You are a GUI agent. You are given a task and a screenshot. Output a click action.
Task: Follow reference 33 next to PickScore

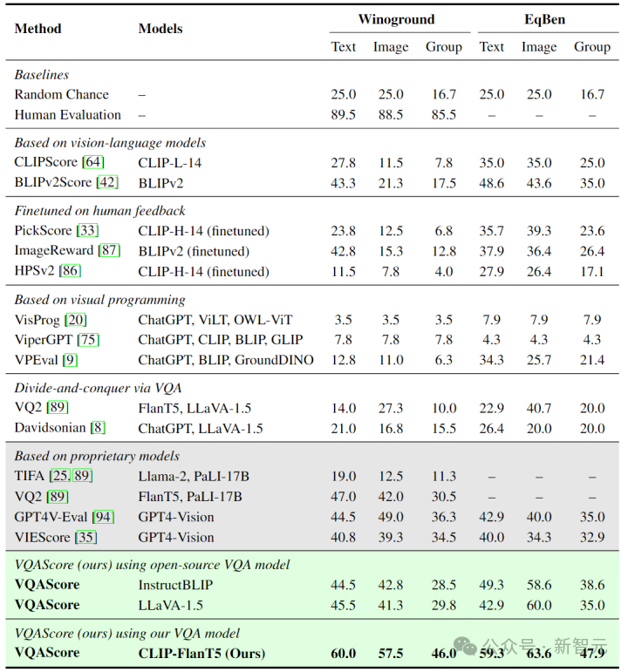pos(87,231)
